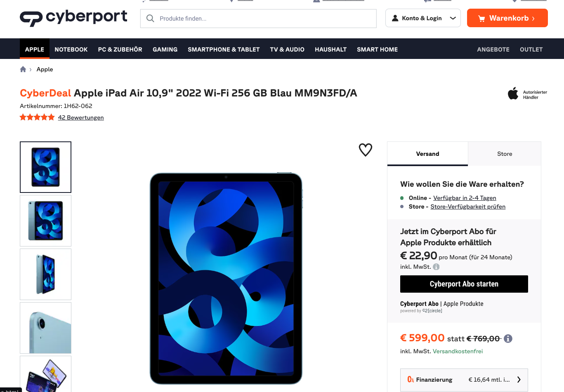
Task: Click the MwSt. info icon in Abo section
Action: coord(436,267)
